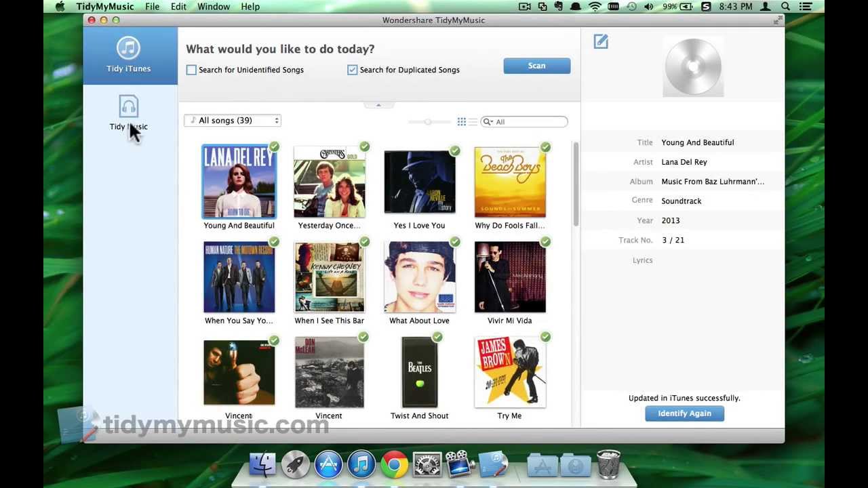Open the Downloads folder in the dock
The height and width of the screenshot is (488, 868).
click(576, 466)
